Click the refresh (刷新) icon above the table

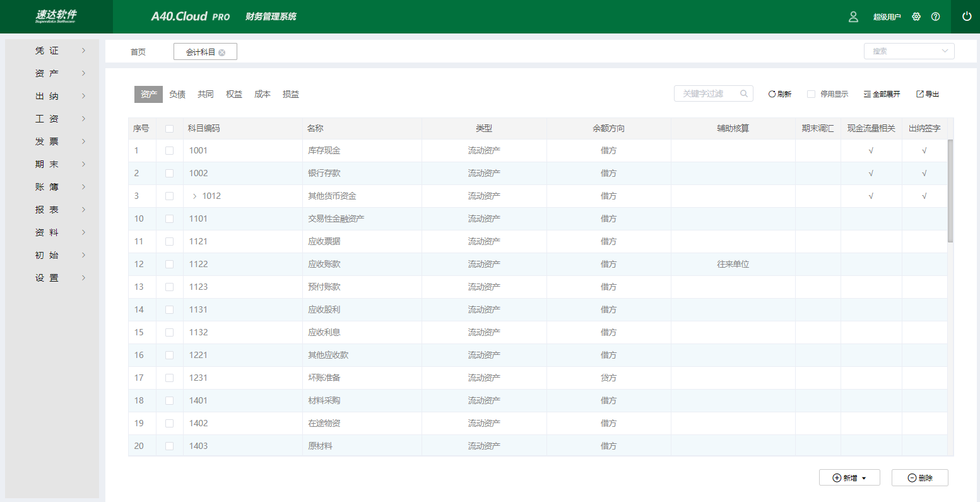(x=779, y=93)
